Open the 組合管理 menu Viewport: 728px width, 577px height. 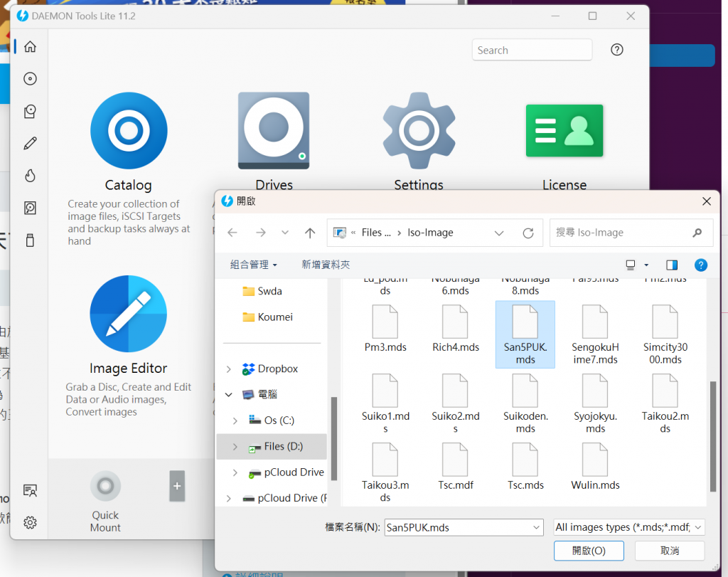click(x=254, y=265)
